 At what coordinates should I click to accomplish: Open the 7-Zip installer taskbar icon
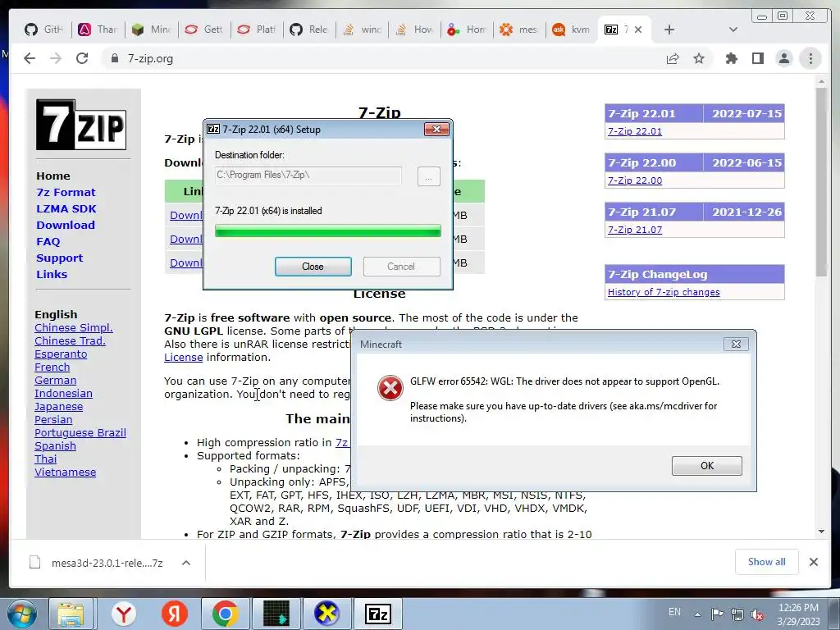click(377, 614)
